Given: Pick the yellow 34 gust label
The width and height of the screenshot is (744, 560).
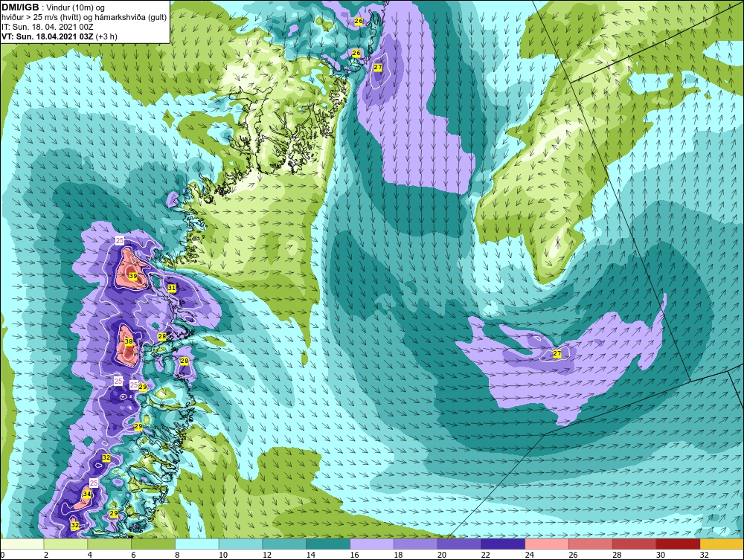Looking at the screenshot, I should [87, 494].
